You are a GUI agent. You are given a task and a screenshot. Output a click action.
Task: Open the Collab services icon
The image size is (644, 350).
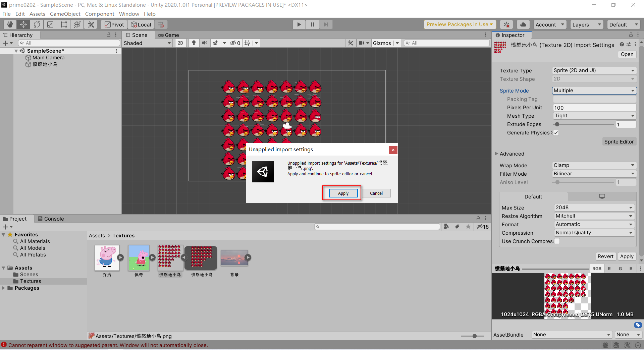(x=506, y=24)
